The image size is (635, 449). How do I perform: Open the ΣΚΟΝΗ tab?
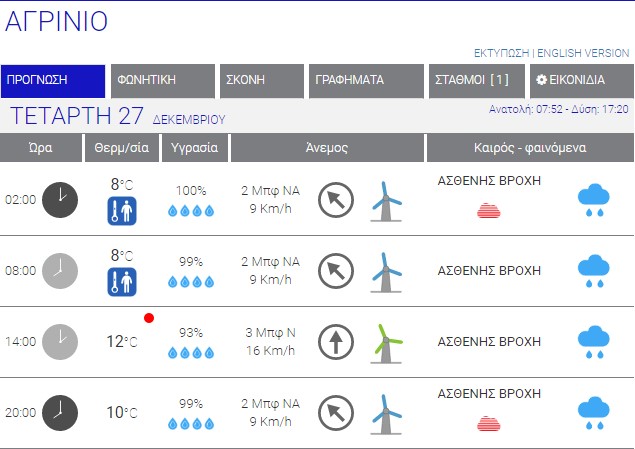click(x=260, y=81)
